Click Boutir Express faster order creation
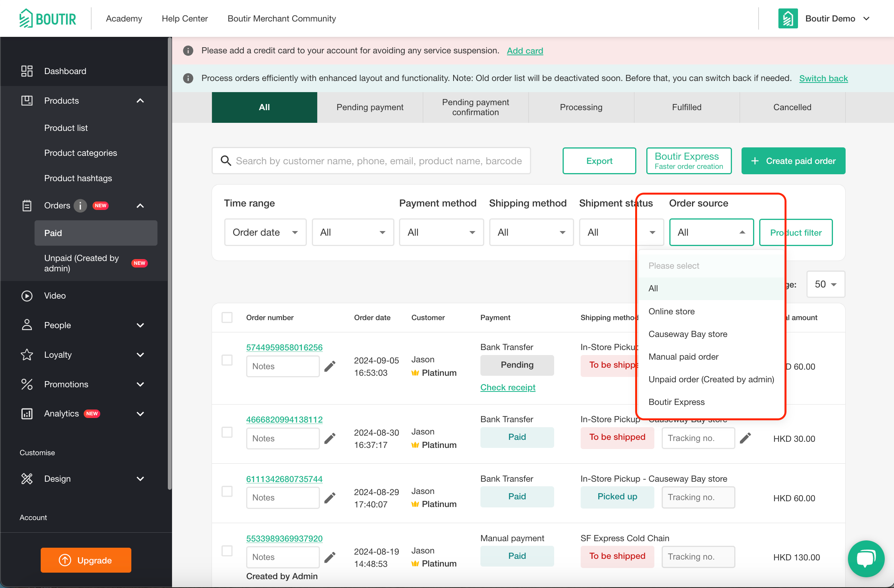The width and height of the screenshot is (894, 588). (689, 161)
